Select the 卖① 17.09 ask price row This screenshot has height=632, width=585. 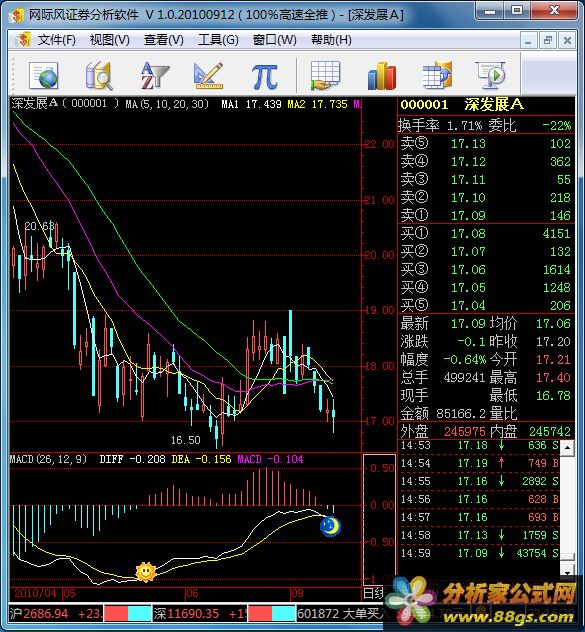486,215
